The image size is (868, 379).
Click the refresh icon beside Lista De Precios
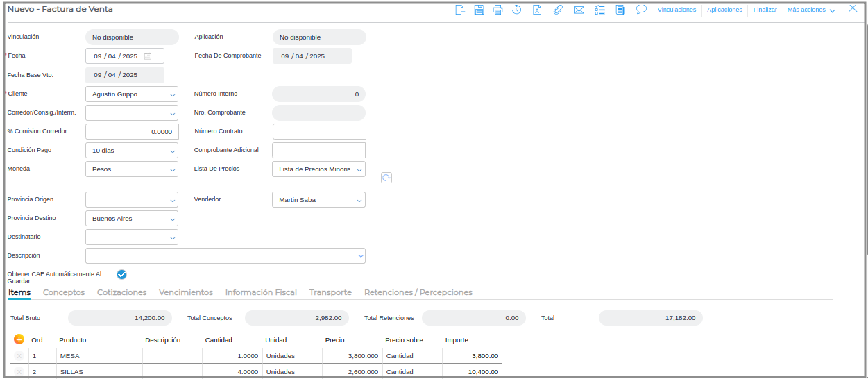pos(386,178)
